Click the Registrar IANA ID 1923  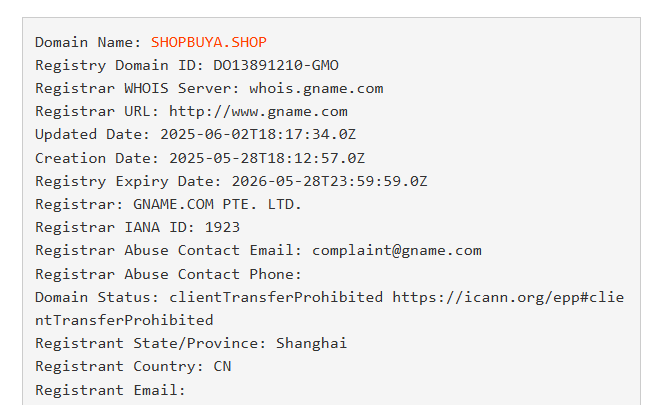(222, 227)
